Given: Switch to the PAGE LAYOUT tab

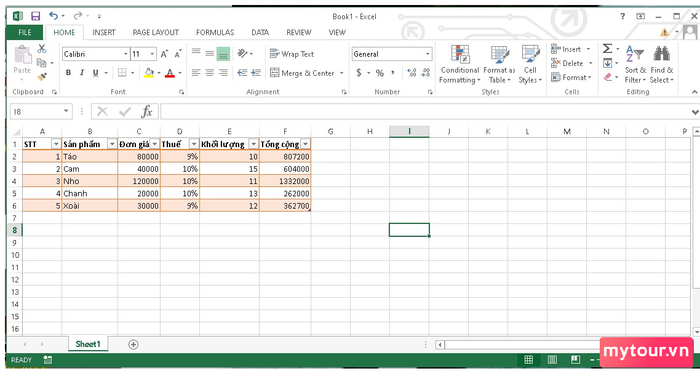Looking at the screenshot, I should (x=155, y=33).
